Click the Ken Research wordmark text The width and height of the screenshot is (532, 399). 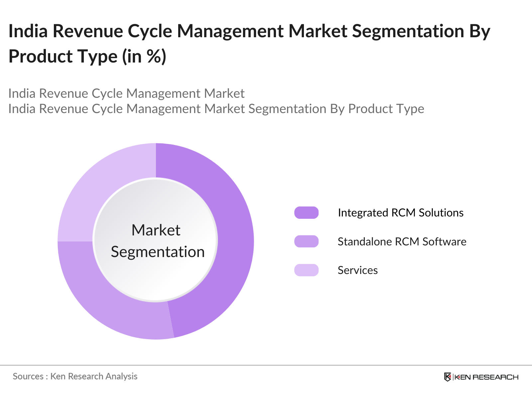pos(486,377)
